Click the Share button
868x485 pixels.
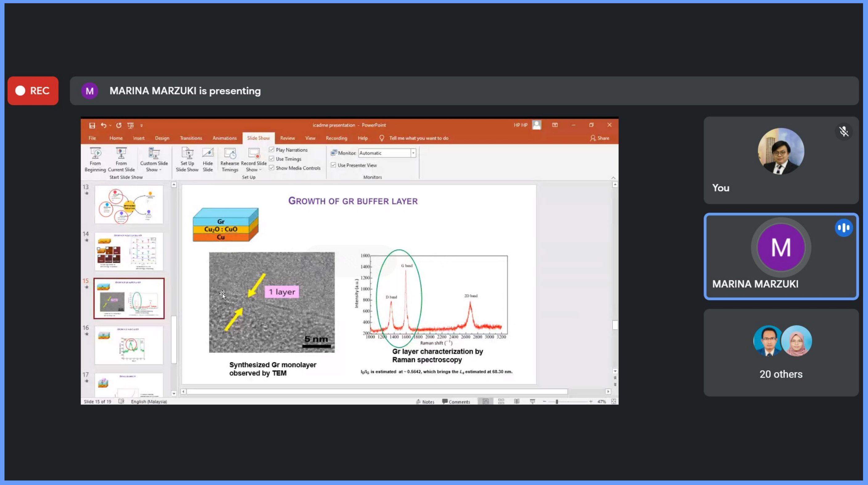(x=600, y=138)
